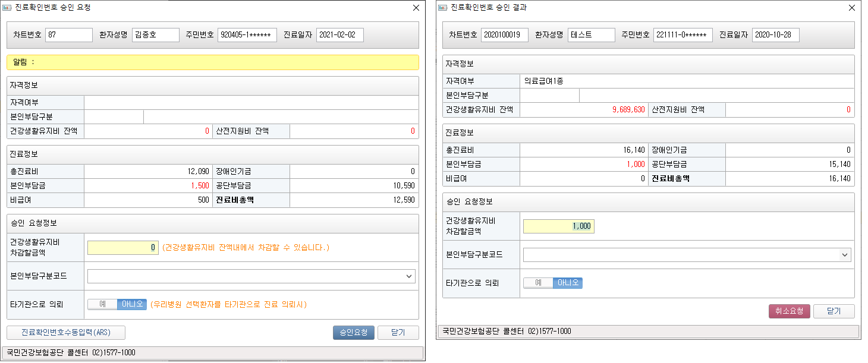Click the 차트번호 field containing 87

click(x=69, y=35)
